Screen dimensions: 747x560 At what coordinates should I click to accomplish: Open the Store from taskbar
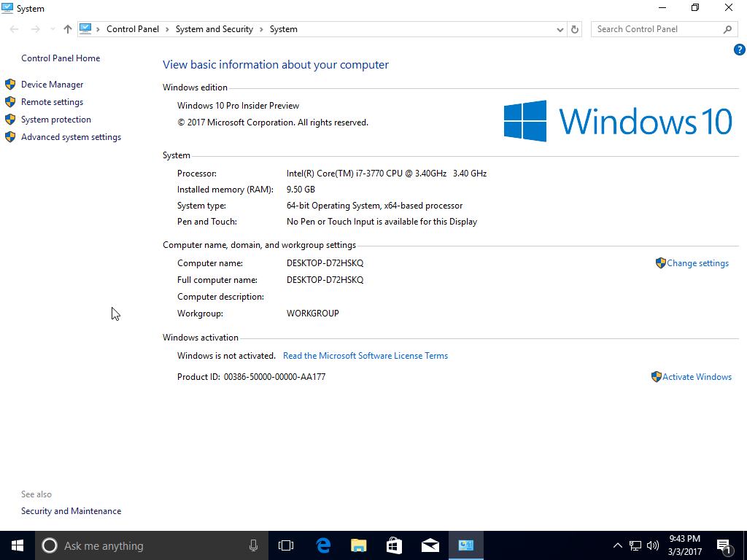coord(394,545)
